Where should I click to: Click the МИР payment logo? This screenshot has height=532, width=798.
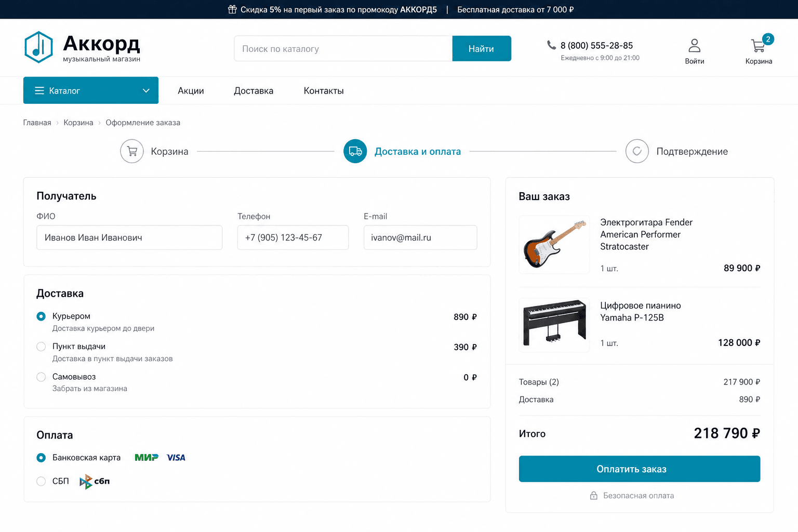coord(147,458)
